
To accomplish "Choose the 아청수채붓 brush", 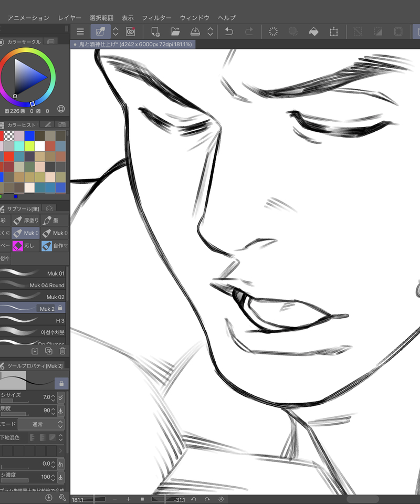I will tap(33, 332).
